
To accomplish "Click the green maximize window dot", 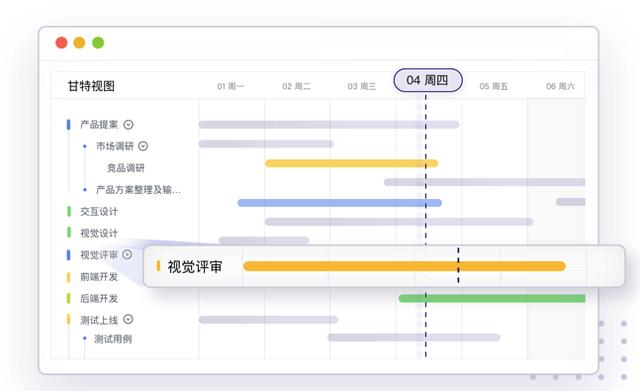I will (x=98, y=42).
